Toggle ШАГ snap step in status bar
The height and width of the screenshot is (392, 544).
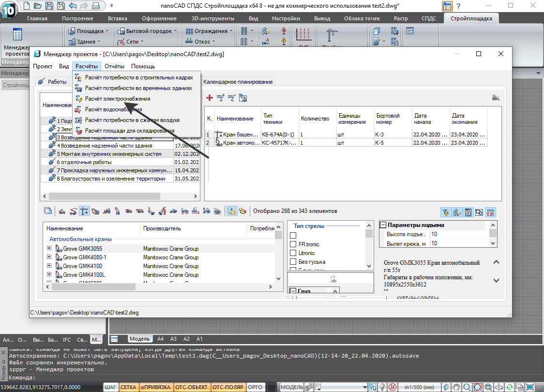(110, 387)
